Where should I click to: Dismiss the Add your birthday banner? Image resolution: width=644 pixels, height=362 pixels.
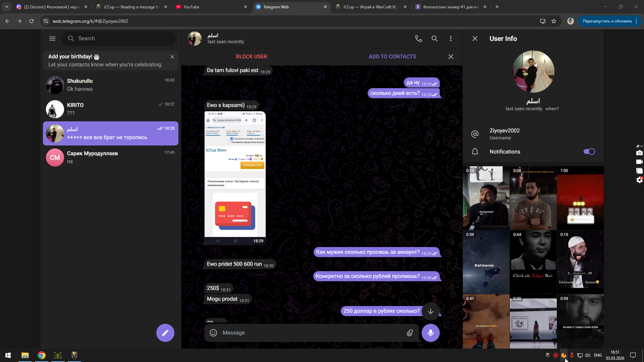point(172,57)
